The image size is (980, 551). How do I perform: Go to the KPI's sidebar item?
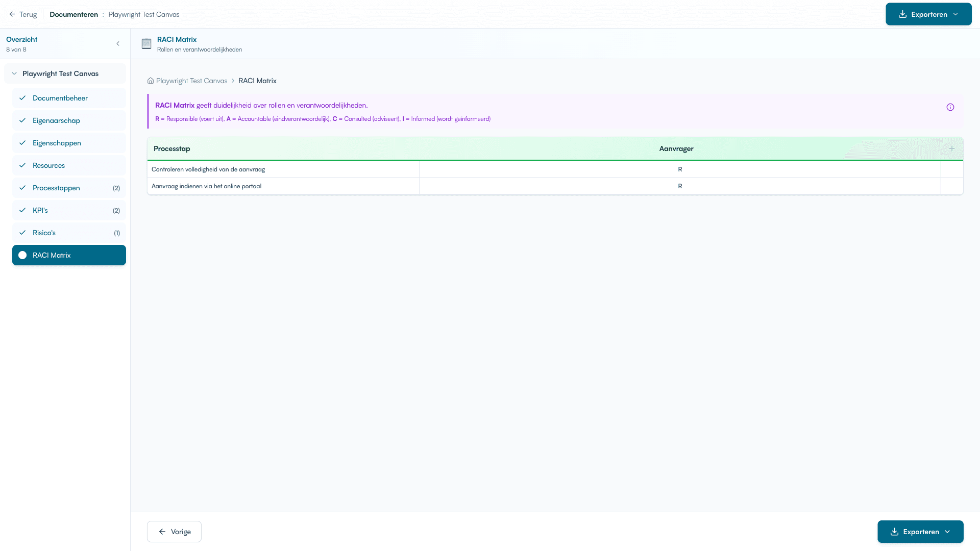click(x=40, y=210)
